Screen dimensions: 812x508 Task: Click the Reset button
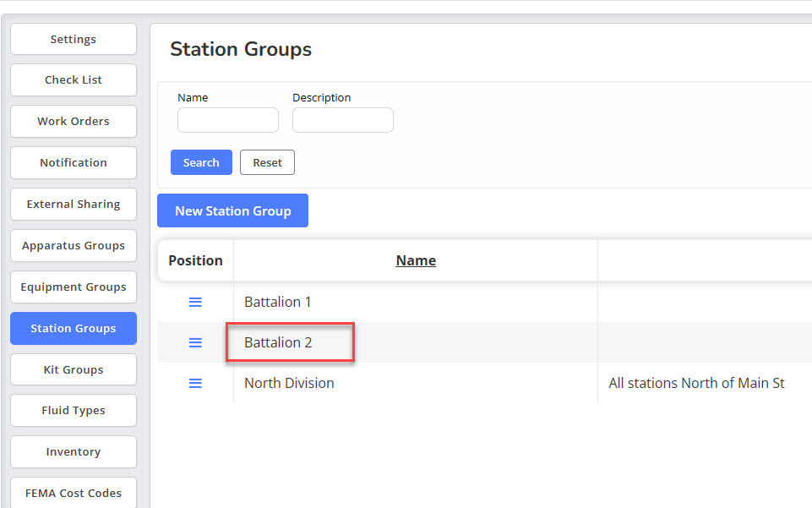coord(267,162)
